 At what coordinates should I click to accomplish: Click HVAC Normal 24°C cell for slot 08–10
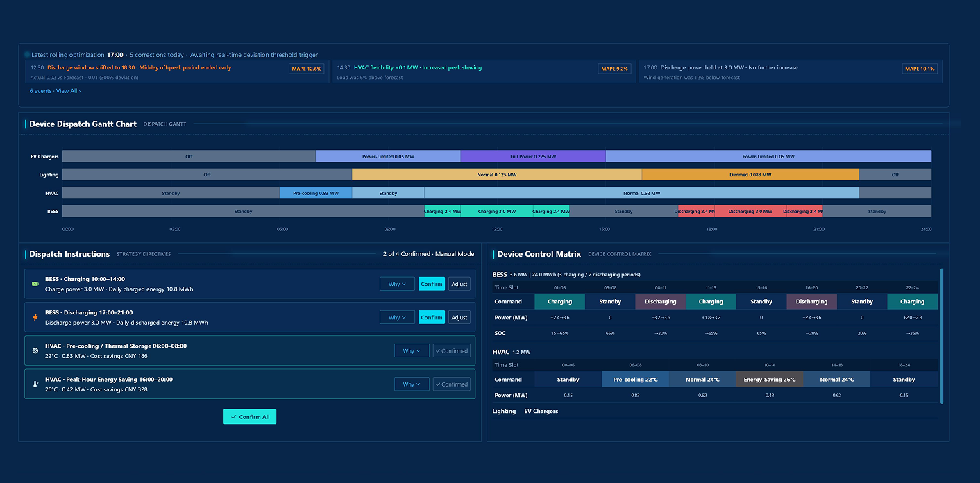click(x=702, y=379)
